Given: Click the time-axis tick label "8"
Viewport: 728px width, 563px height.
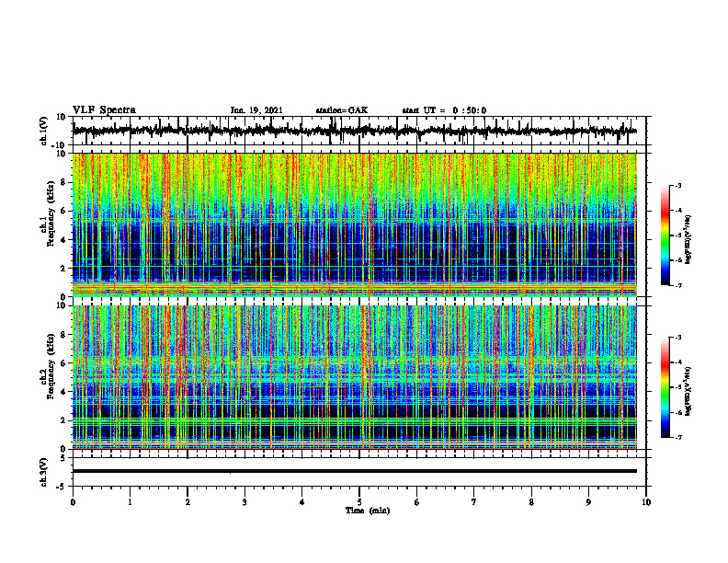Looking at the screenshot, I should pyautogui.click(x=531, y=502).
